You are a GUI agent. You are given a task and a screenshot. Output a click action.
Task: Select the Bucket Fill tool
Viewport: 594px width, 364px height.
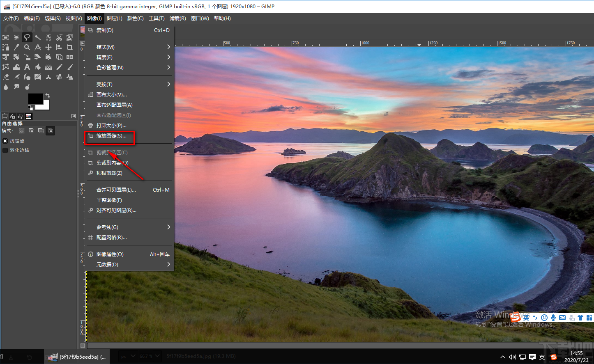coord(38,67)
